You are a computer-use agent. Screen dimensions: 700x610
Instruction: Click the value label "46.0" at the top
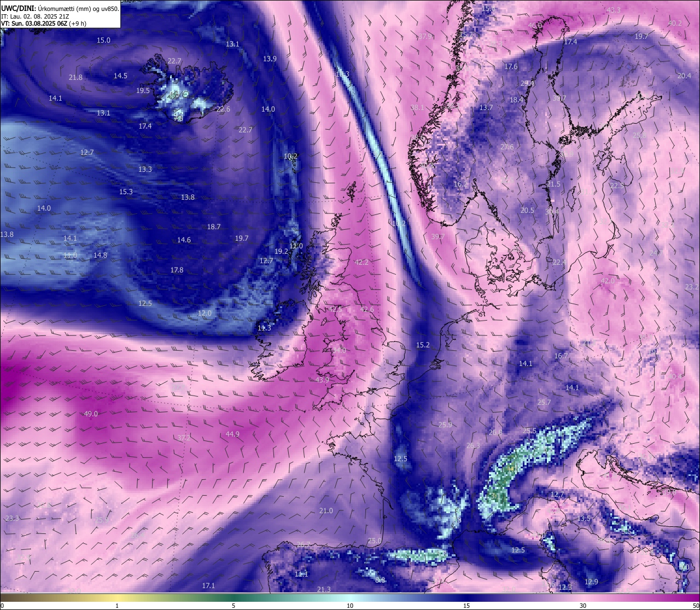535,26
